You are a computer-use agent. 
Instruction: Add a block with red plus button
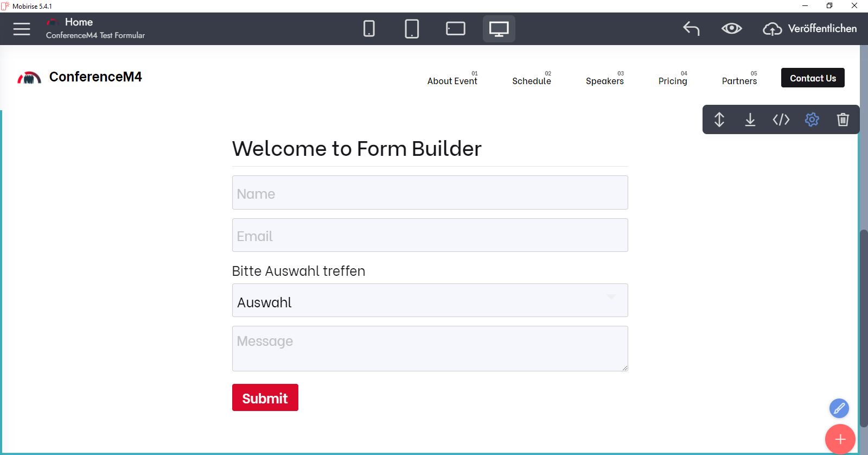coord(840,439)
